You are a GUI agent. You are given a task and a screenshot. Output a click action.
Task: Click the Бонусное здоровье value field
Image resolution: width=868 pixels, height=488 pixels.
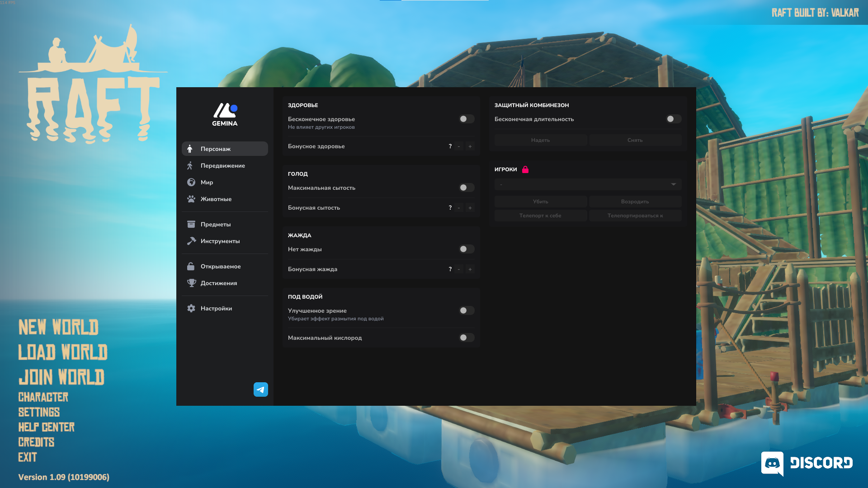(449, 146)
